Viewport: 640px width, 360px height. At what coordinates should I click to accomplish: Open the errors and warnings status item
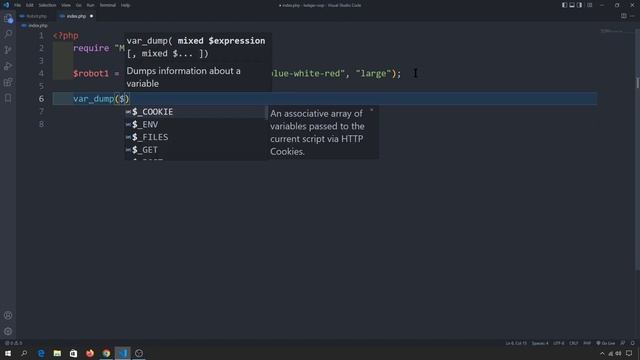click(13, 343)
